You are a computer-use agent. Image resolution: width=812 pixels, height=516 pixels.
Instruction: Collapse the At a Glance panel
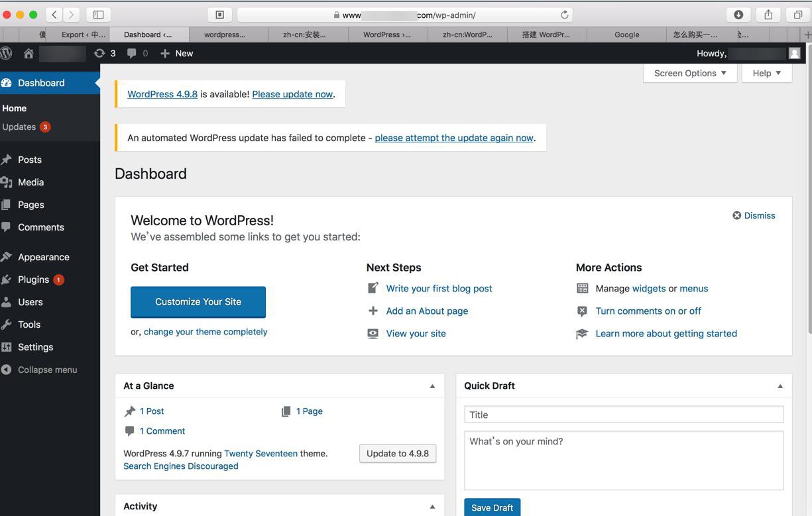click(x=432, y=386)
